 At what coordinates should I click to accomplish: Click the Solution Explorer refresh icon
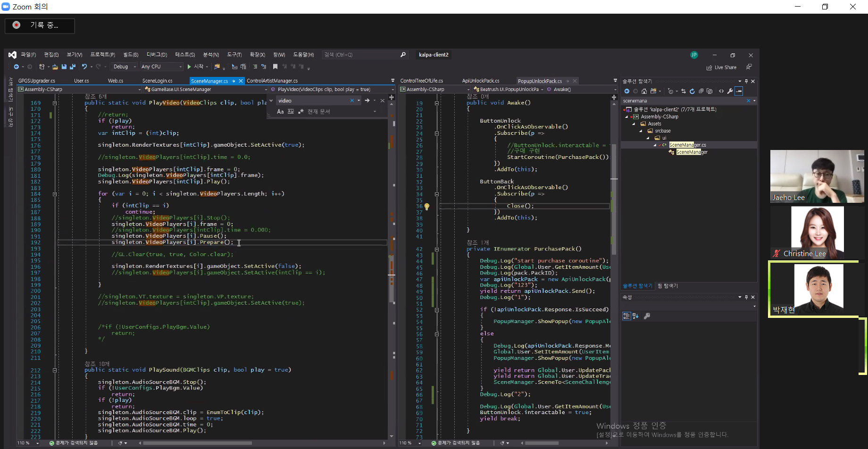click(x=692, y=91)
